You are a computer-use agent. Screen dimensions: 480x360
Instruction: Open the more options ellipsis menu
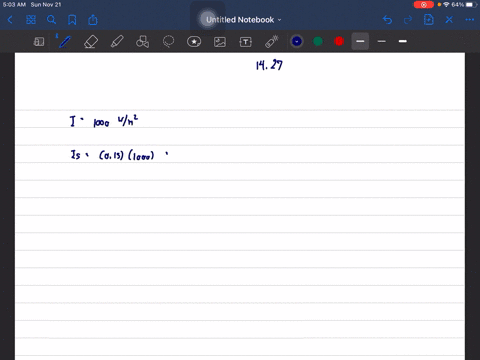click(470, 20)
